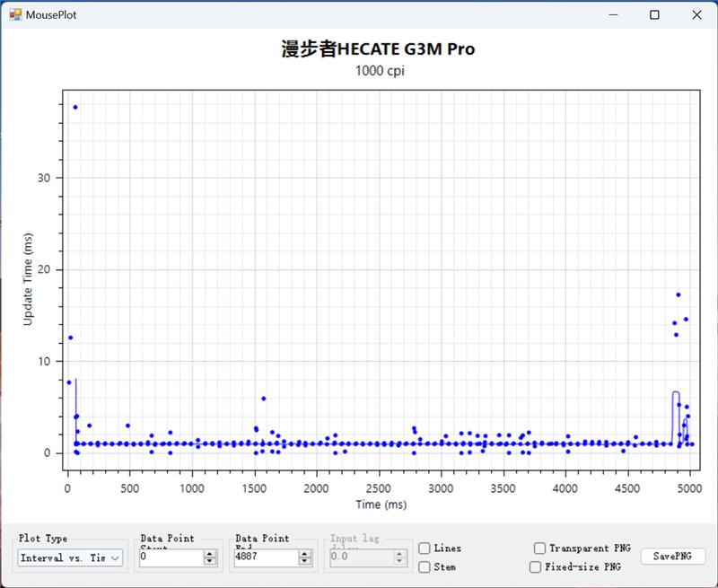Tick the Transparent PNG checkbox

pyautogui.click(x=539, y=549)
